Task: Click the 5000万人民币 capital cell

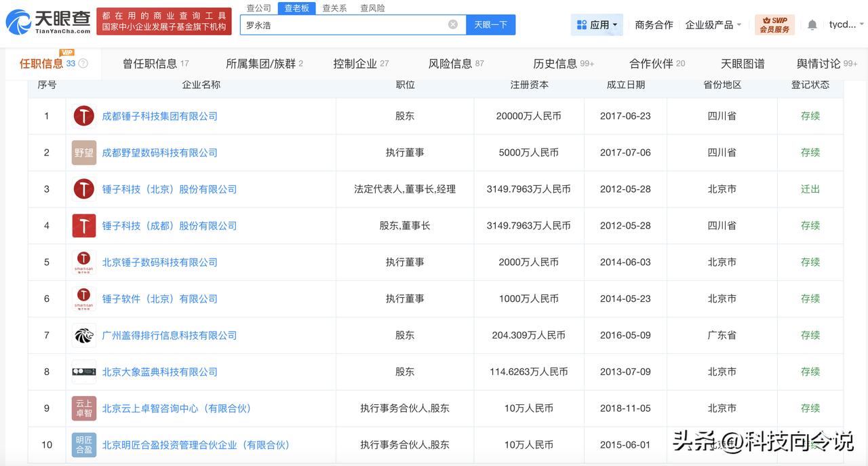Action: 529,153
